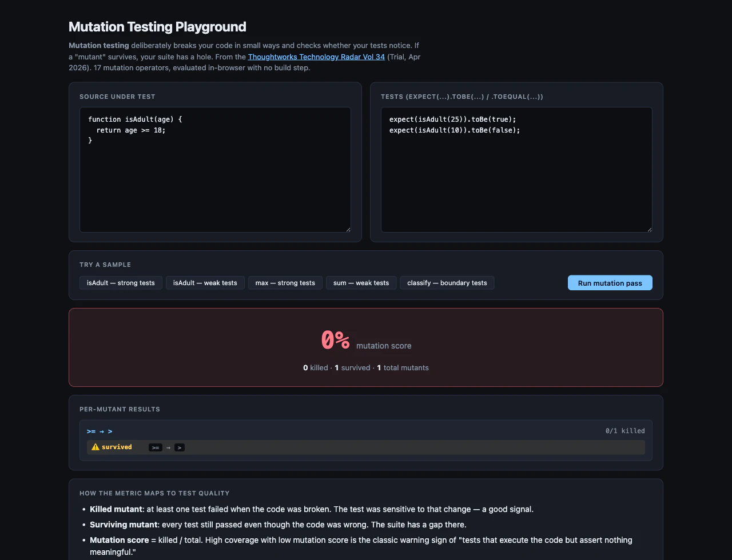The height and width of the screenshot is (560, 732).
Task: Click the "0 killed · 1 survived" summary line
Action: coord(366,367)
